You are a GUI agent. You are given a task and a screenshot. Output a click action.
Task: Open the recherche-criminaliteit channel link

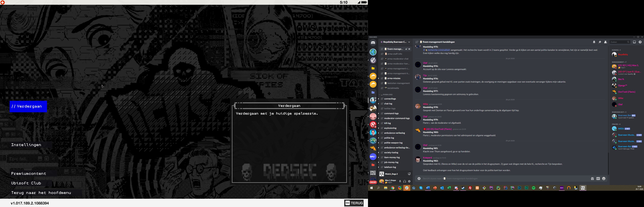(x=438, y=50)
